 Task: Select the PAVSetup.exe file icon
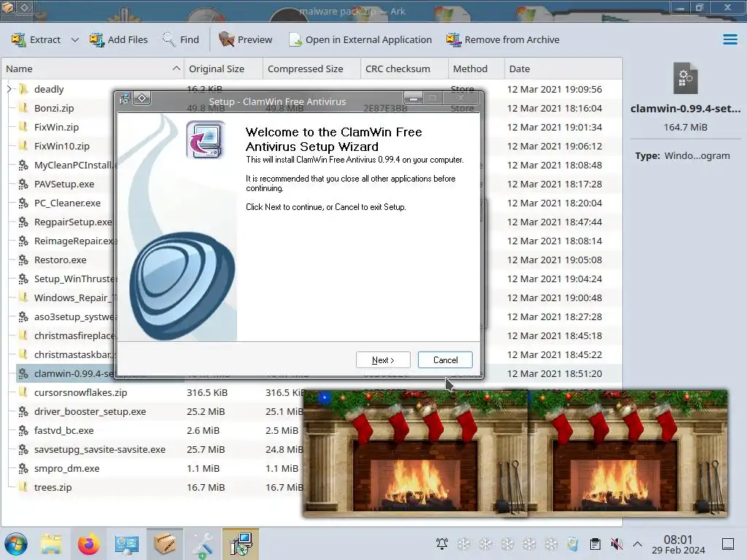pyautogui.click(x=23, y=184)
